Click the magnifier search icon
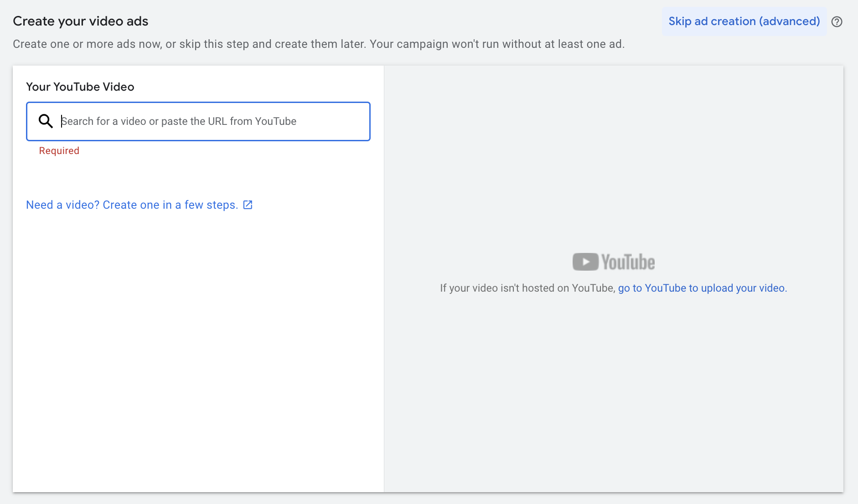 click(46, 121)
